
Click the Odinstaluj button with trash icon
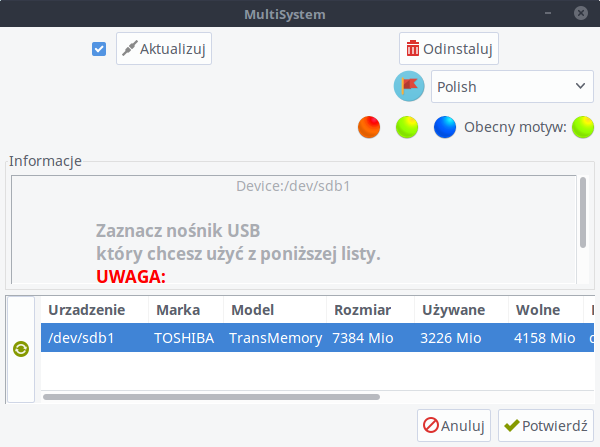point(449,49)
